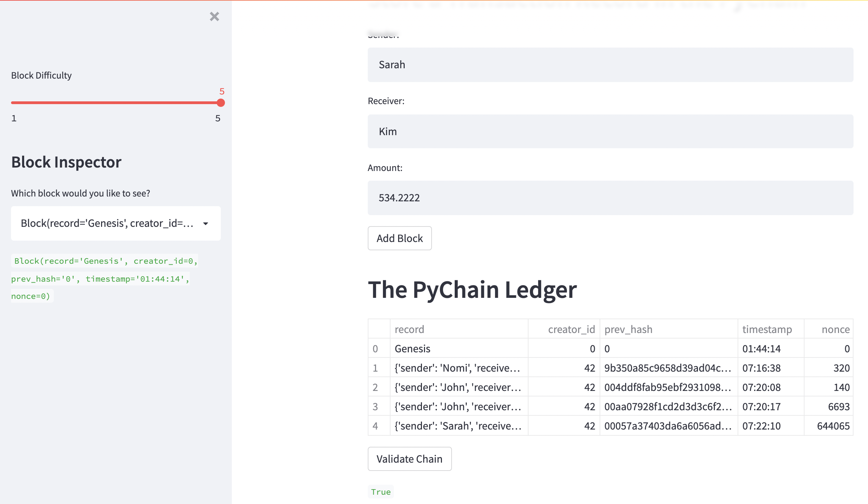
Task: Click the nonce cell 6693
Action: (828, 406)
